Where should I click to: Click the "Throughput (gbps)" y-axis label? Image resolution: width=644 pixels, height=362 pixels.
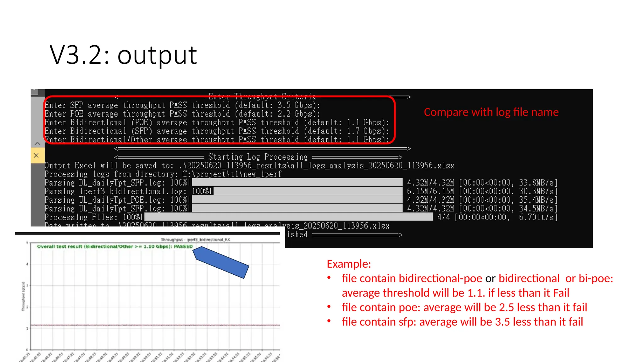point(23,296)
